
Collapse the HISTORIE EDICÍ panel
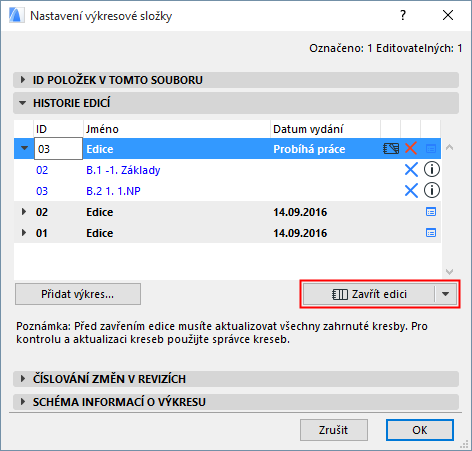click(x=236, y=103)
